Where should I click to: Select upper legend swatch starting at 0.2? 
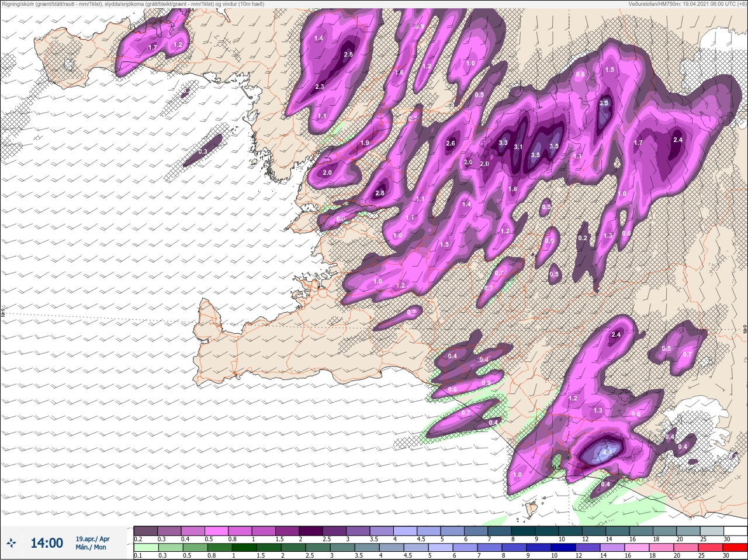146,531
